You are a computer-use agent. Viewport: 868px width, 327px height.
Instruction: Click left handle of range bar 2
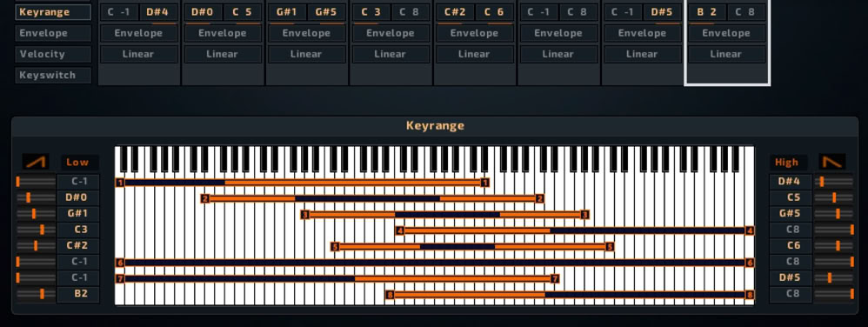pyautogui.click(x=204, y=198)
